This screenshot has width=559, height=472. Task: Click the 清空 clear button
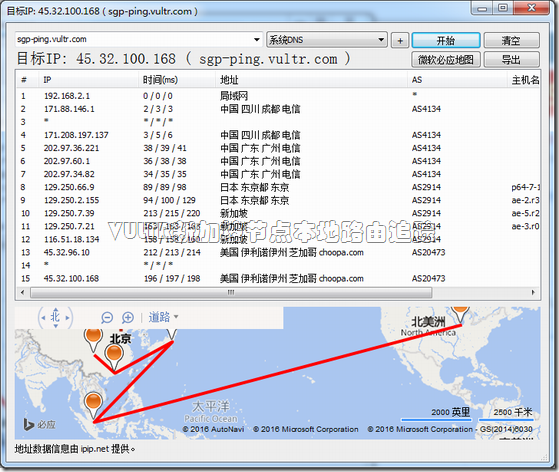511,40
